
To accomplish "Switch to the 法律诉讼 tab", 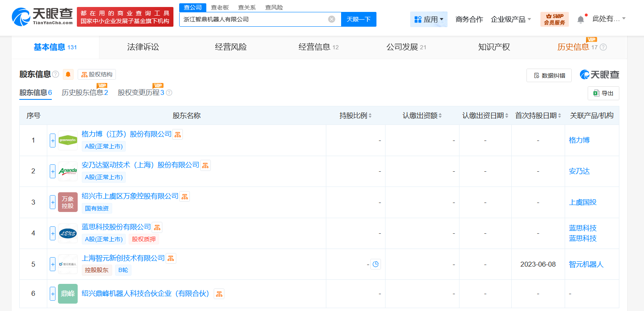I will coord(143,47).
